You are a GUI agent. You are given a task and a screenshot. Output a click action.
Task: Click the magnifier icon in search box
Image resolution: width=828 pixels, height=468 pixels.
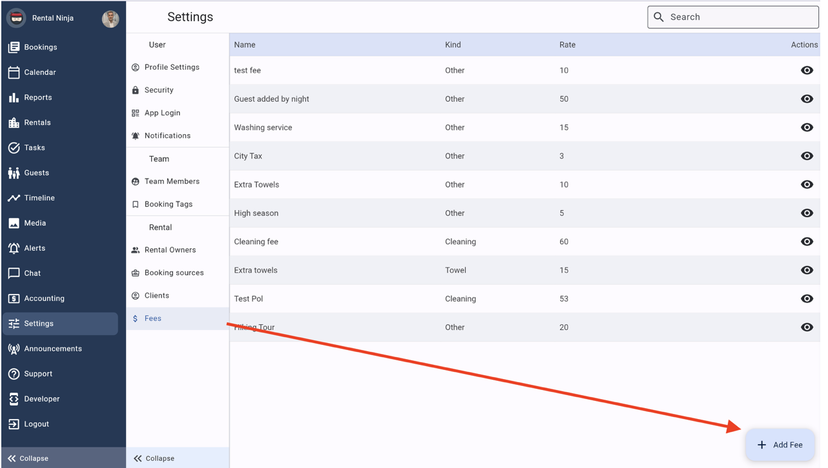(x=658, y=17)
